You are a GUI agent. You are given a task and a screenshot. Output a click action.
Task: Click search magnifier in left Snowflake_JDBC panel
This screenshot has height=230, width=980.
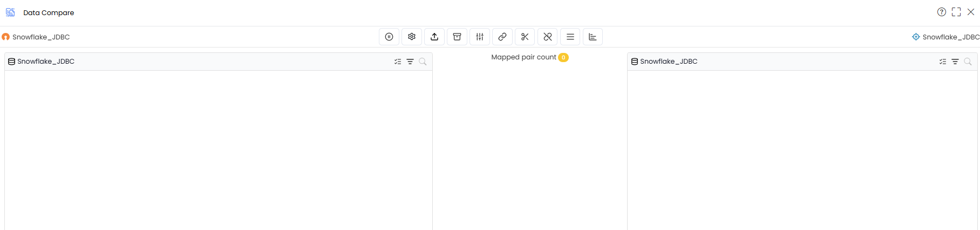(x=423, y=62)
